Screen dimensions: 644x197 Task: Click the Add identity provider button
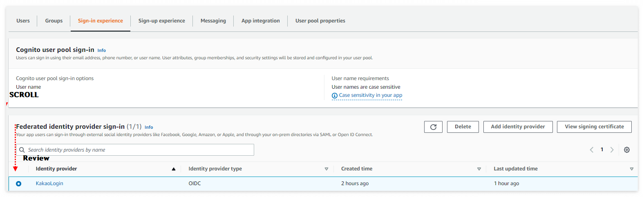pyautogui.click(x=518, y=127)
